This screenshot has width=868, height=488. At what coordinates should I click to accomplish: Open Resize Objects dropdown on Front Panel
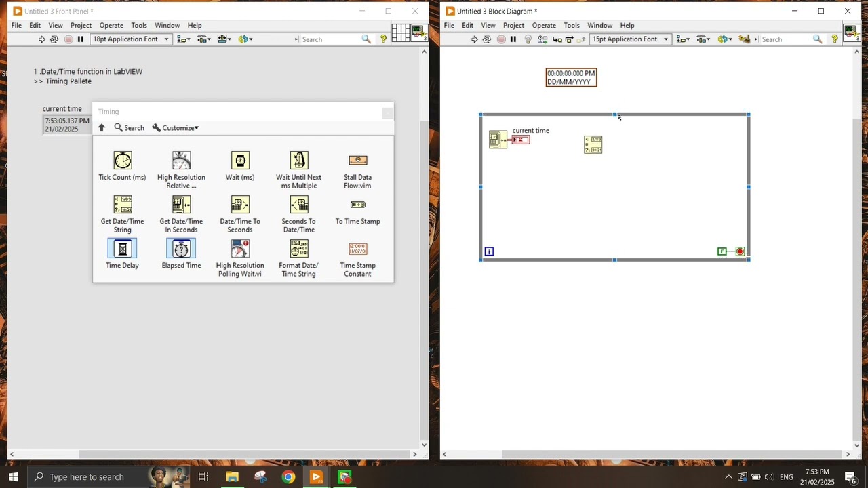click(x=225, y=39)
